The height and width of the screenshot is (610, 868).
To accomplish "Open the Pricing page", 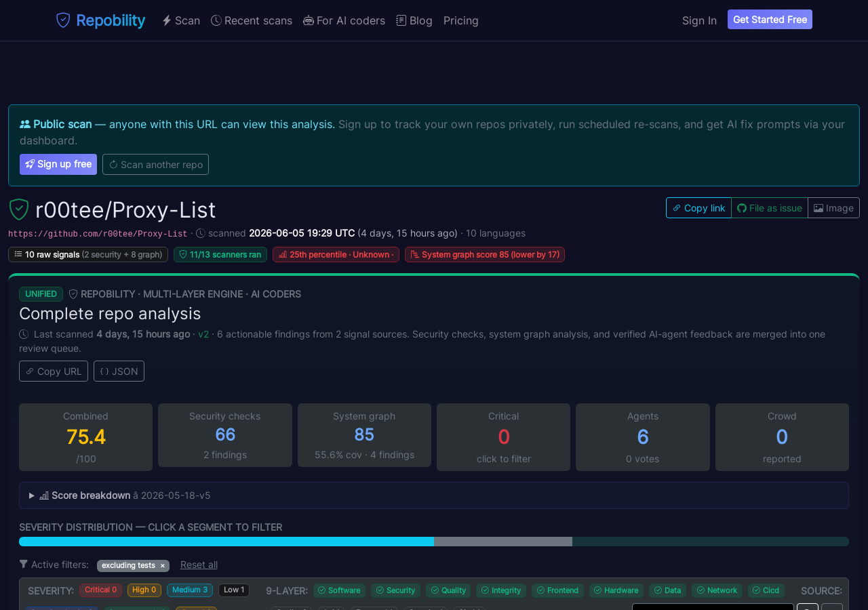I will [461, 20].
